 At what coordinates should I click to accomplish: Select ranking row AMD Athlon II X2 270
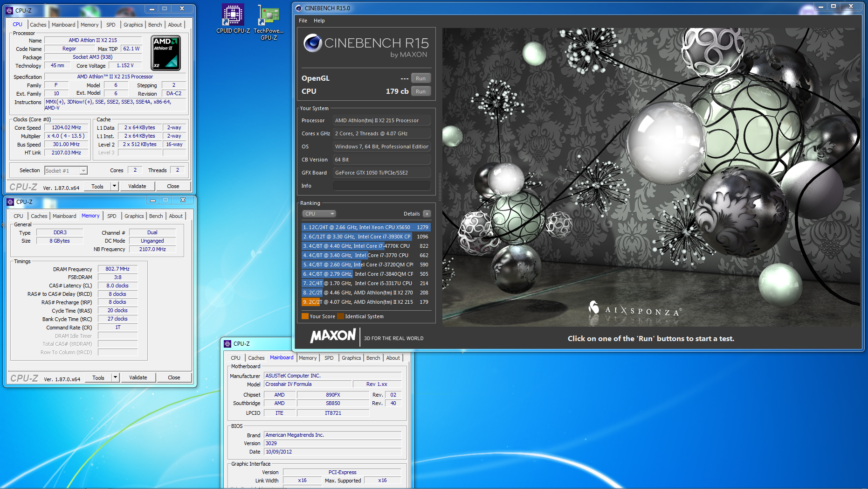tap(366, 293)
